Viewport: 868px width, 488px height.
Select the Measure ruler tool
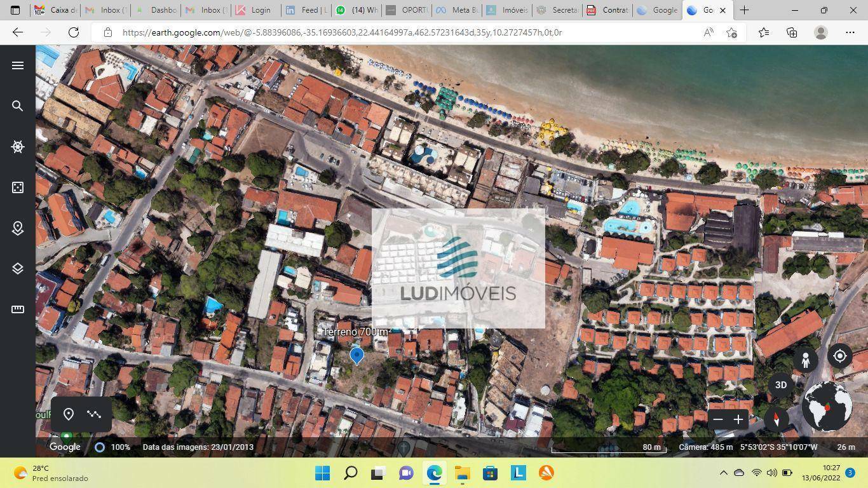[x=18, y=309]
